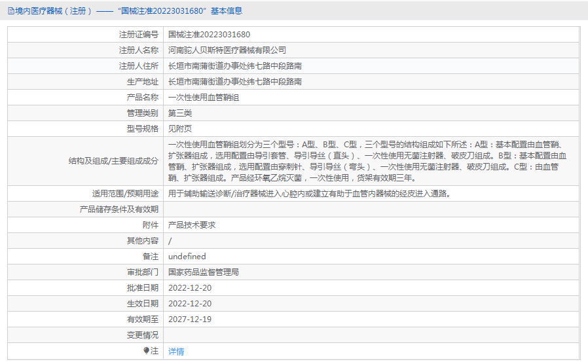Click the 有效期至 label

(143, 319)
